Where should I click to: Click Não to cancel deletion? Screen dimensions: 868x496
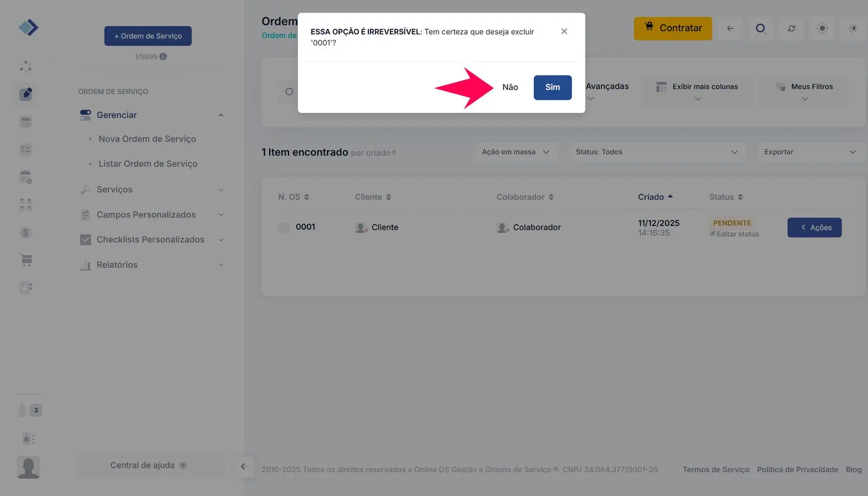[x=509, y=87]
